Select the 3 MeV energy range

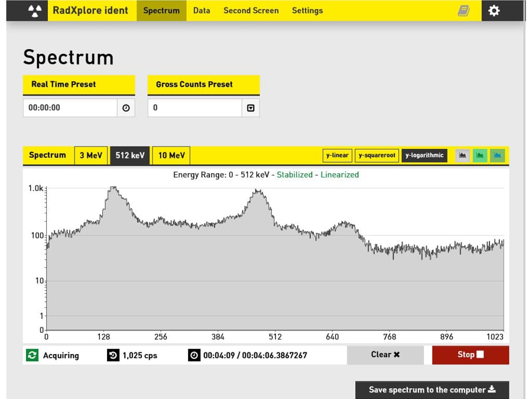90,155
